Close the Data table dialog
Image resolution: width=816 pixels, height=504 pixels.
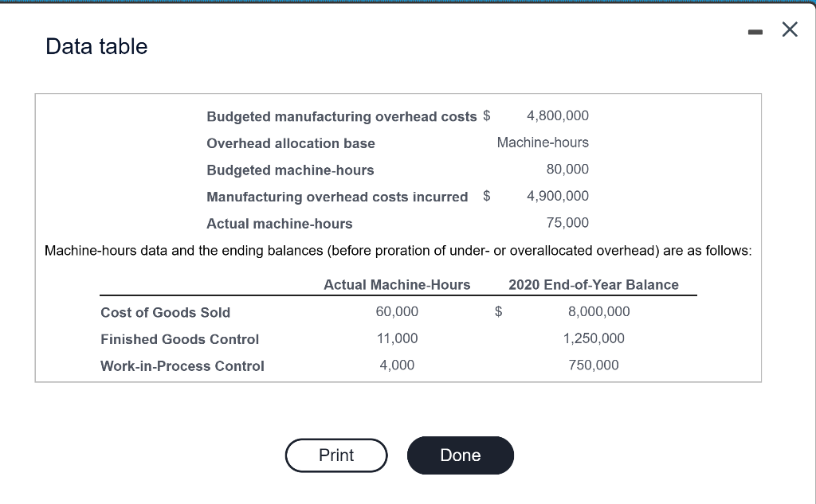790,29
